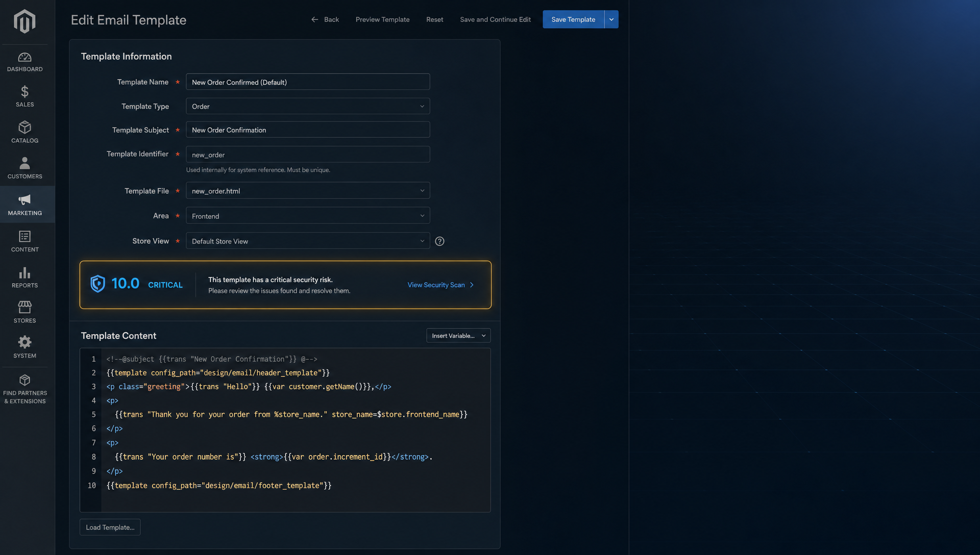
Task: Open the Area dropdown
Action: [308, 216]
